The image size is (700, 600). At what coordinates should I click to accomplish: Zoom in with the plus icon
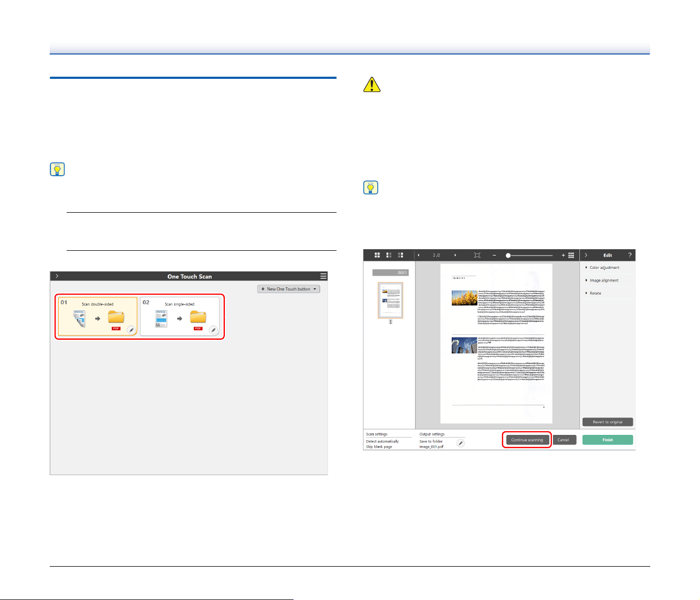point(563,255)
